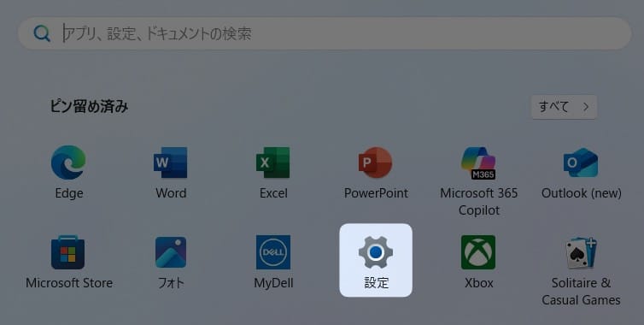Open Solitaire & Casual Games
Viewport: 644px width, 325px height.
581,252
